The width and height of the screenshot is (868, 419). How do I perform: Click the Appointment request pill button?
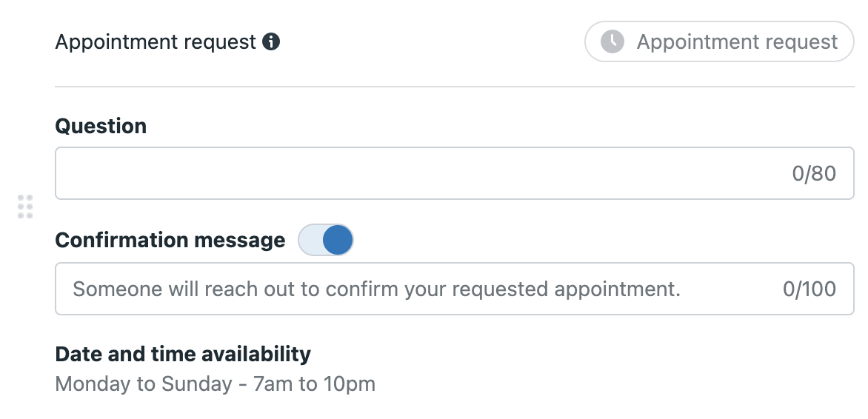point(719,41)
